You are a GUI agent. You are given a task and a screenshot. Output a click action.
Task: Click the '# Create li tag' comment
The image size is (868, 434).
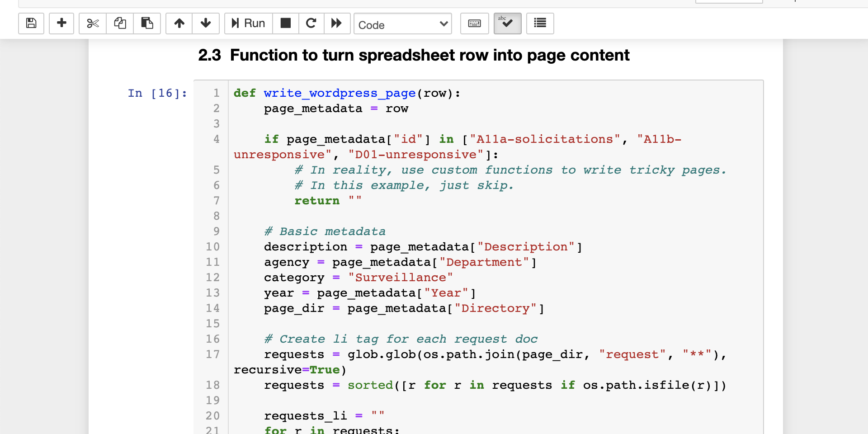[401, 339]
